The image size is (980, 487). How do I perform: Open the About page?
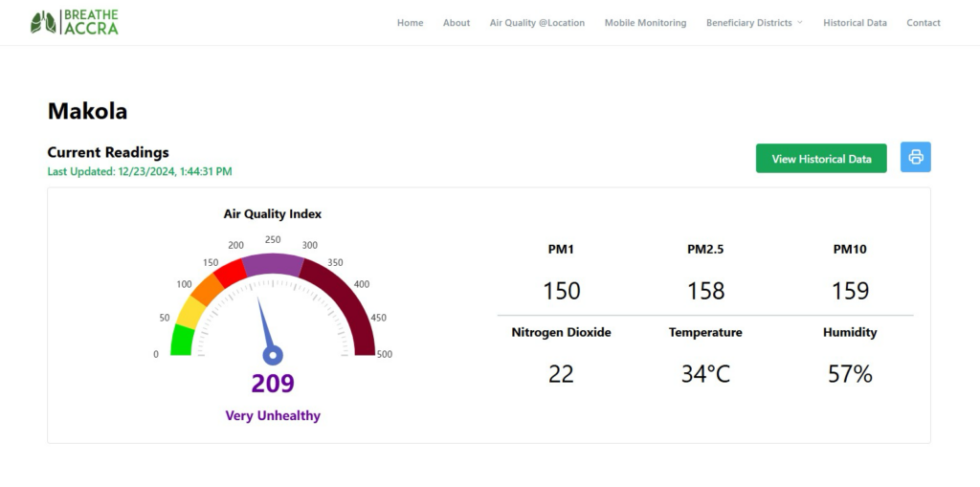[457, 23]
